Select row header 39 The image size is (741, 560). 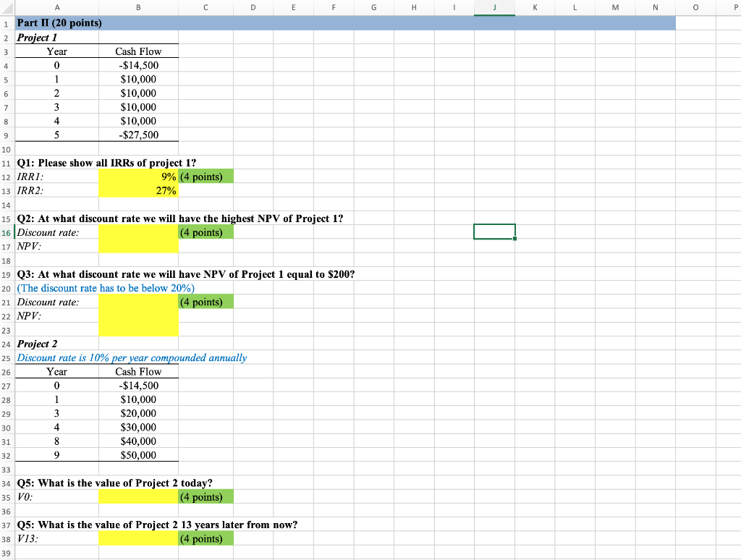coord(7,553)
